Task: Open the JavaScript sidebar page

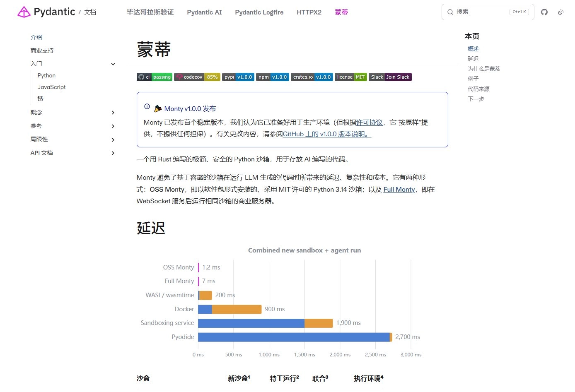Action: coord(51,87)
